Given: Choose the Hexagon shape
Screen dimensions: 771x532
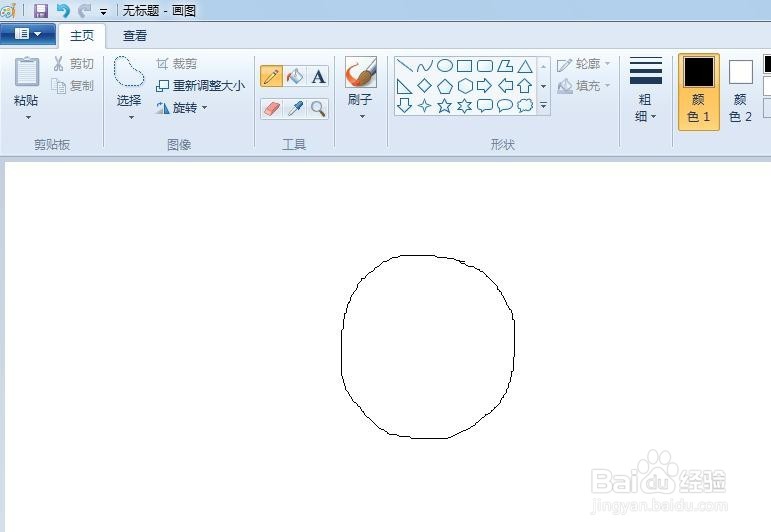Looking at the screenshot, I should (x=465, y=86).
